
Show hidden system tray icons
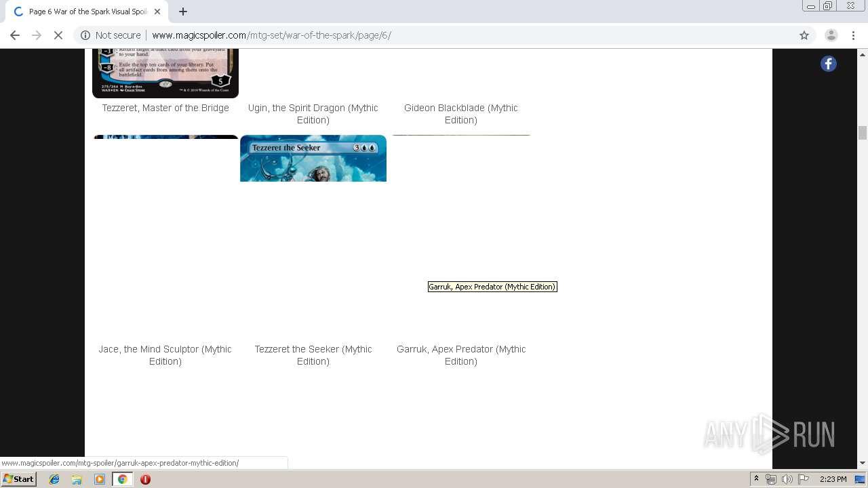coord(756,479)
